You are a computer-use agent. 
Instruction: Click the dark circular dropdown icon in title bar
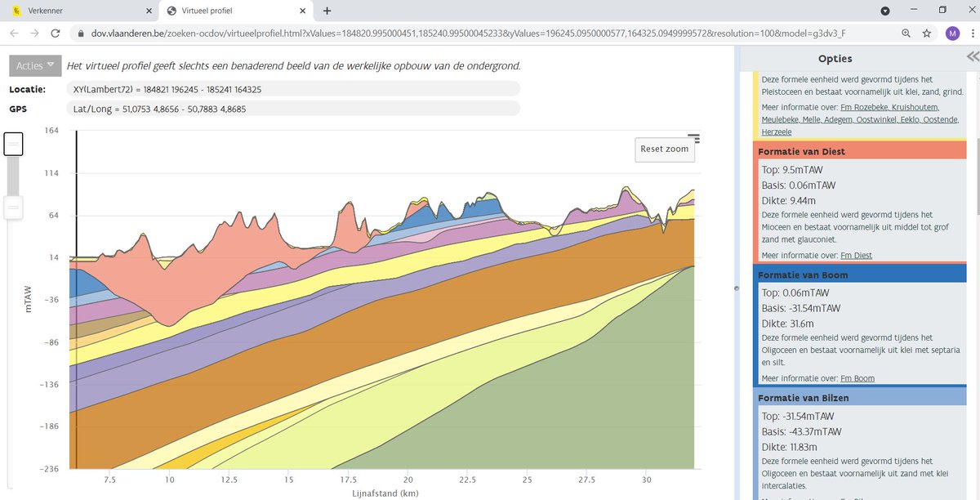click(x=885, y=11)
